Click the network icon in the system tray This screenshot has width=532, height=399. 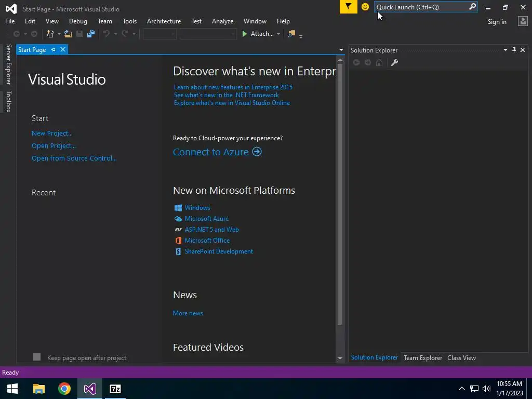(x=474, y=389)
